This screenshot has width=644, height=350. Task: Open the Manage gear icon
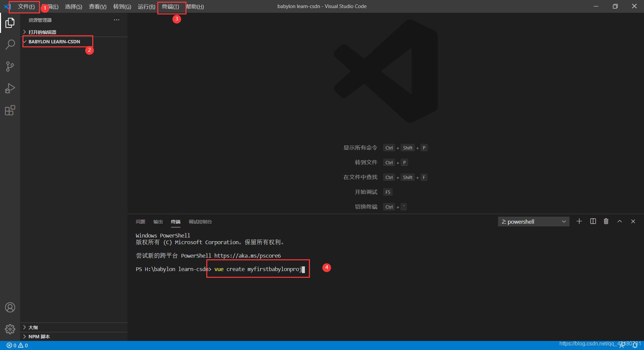click(10, 329)
